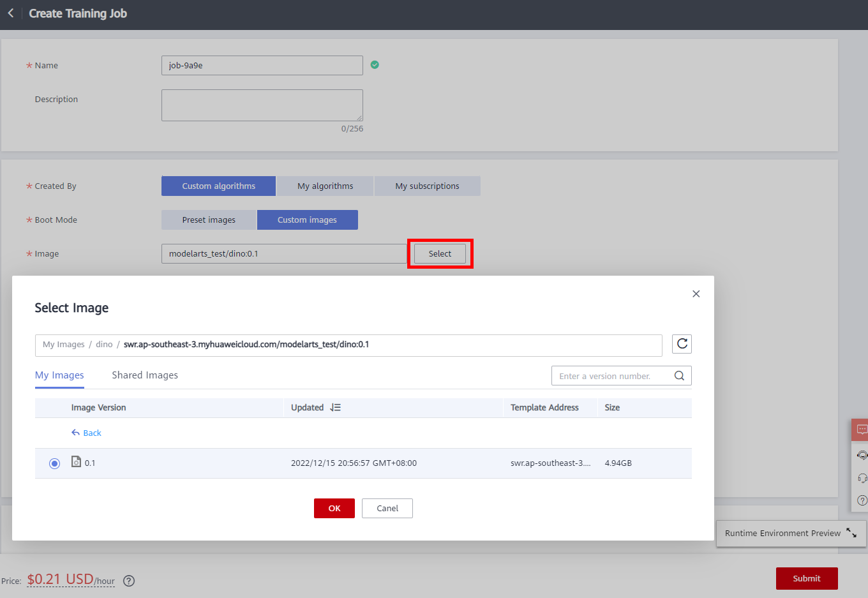Click the circled question mark in right sidebar
The width and height of the screenshot is (868, 598).
click(862, 500)
